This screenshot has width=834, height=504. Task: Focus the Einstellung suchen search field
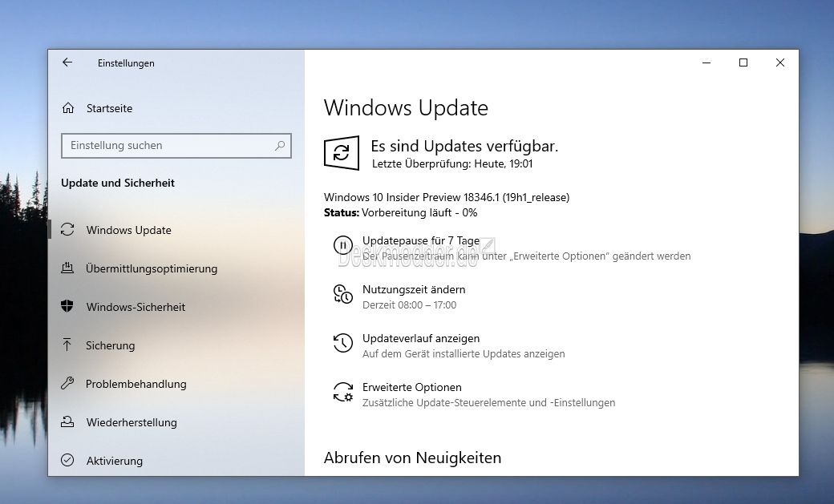coord(176,146)
